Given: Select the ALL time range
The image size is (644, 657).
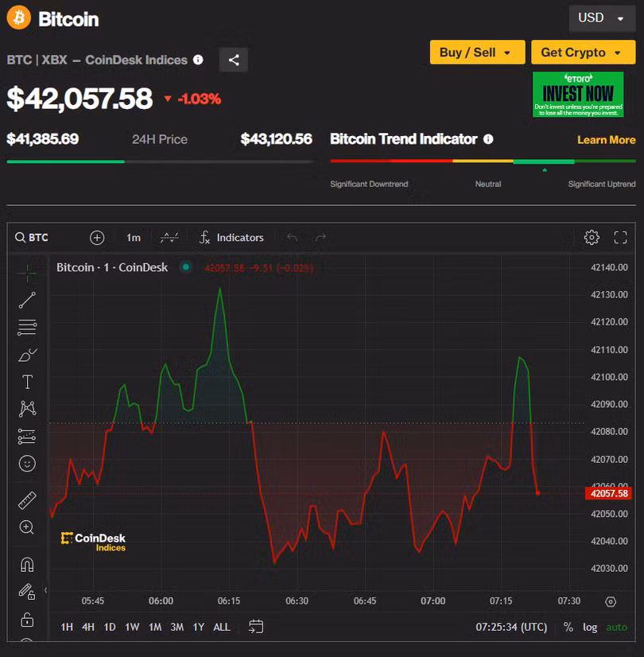Looking at the screenshot, I should pos(222,627).
